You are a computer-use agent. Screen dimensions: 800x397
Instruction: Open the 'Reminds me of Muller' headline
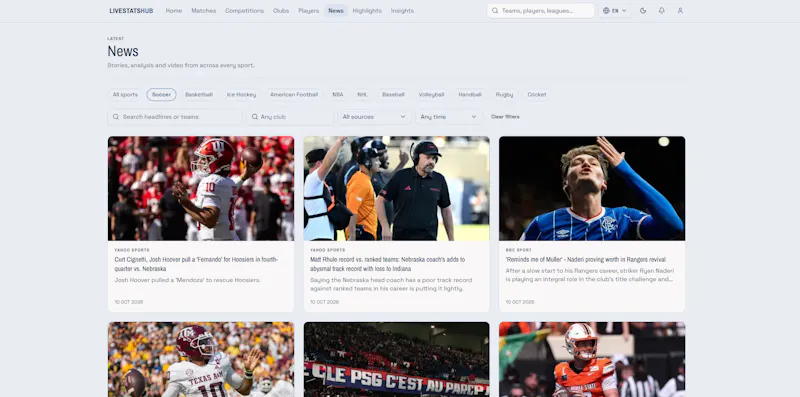(585, 260)
